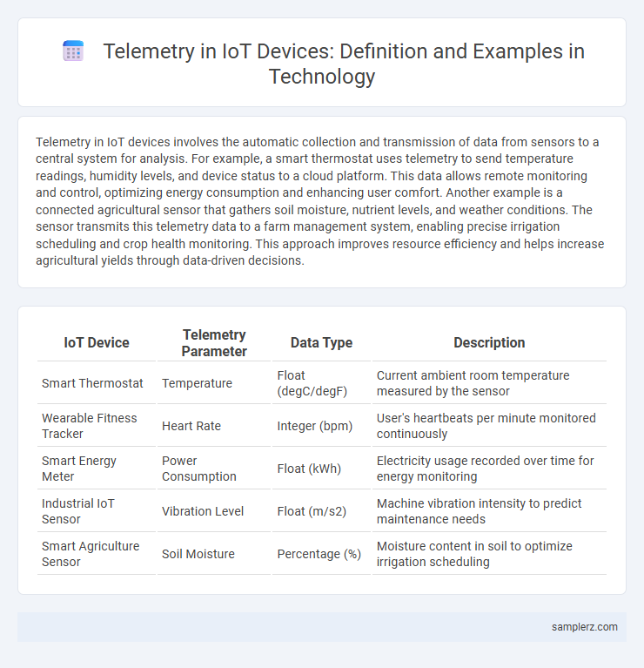
Task: Select the 'Smart Energy Meter' cell
Action: (97, 469)
